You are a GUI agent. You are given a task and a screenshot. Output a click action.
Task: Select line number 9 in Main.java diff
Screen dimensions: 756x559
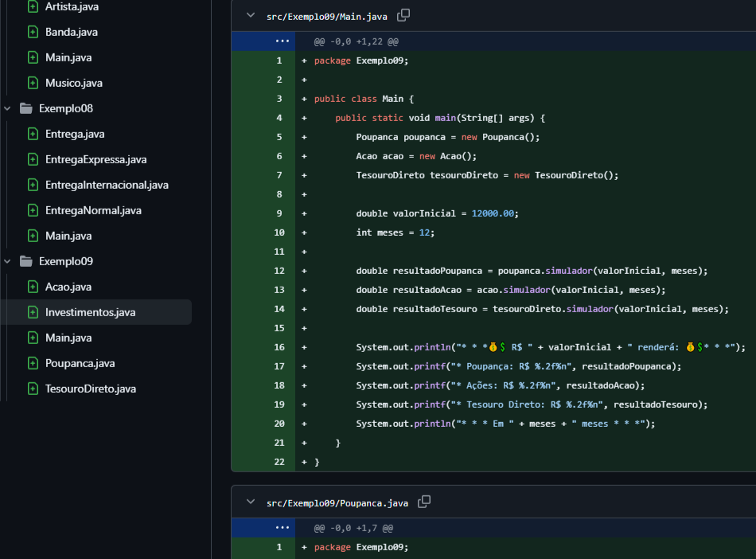pos(279,213)
